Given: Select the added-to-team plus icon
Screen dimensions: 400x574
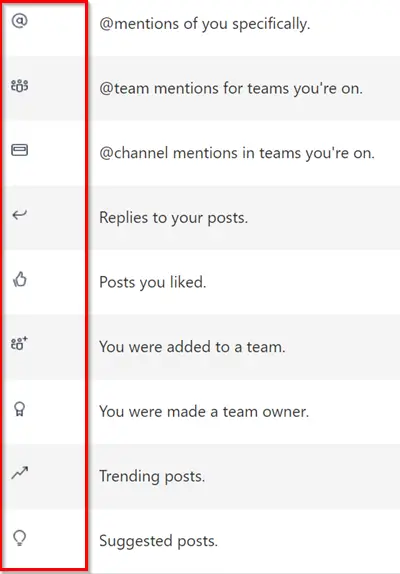Looking at the screenshot, I should pyautogui.click(x=19, y=343).
